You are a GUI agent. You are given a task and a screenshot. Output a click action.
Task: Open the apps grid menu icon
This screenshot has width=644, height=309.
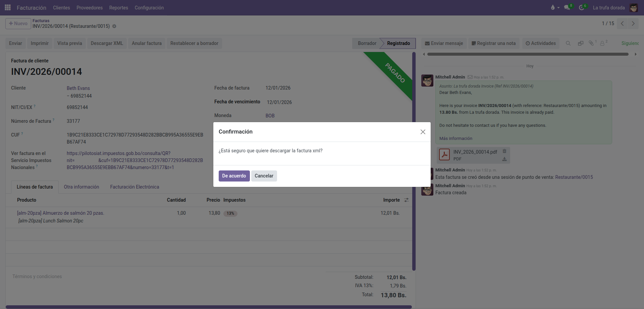pos(8,7)
